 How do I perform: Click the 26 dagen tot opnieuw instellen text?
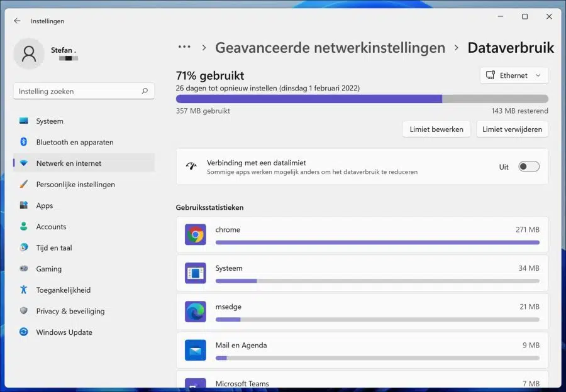(268, 88)
